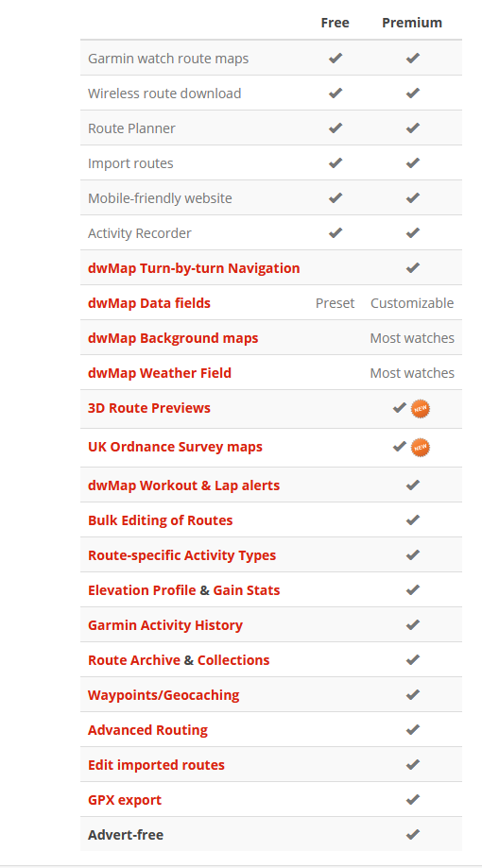Click the Free checkmark in Route Planner row
The image size is (482, 868).
click(336, 128)
